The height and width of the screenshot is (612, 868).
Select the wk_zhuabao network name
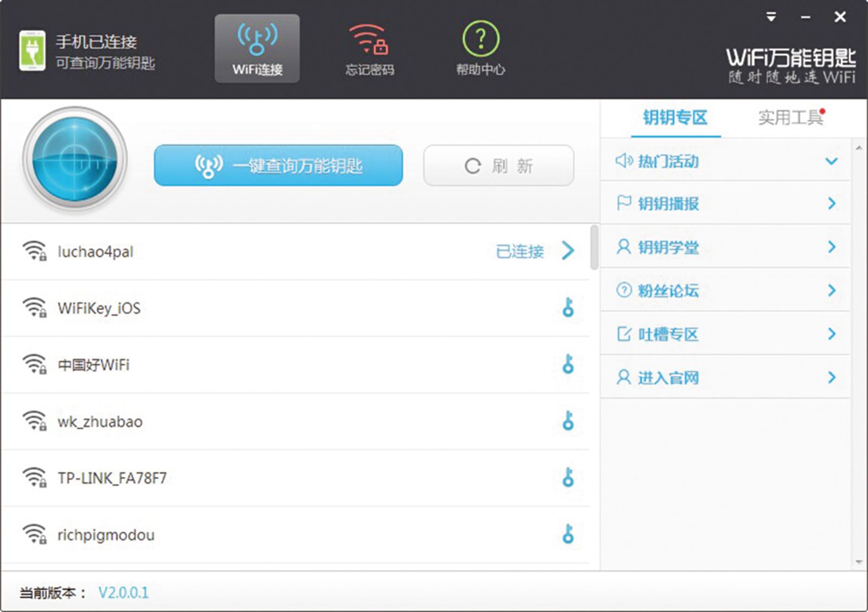point(100,422)
